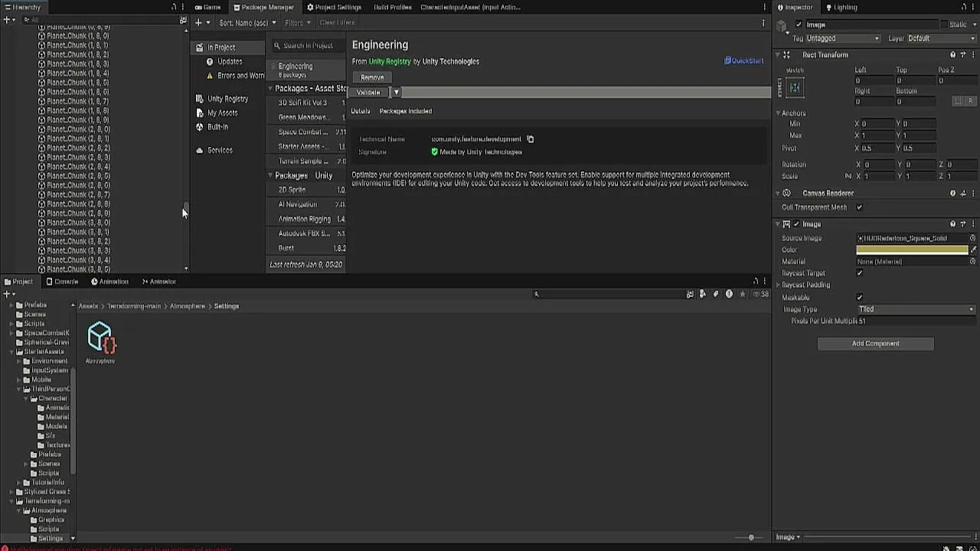Toggle hidden packages visibility count icon
This screenshot has height=551, width=980.
click(x=760, y=294)
